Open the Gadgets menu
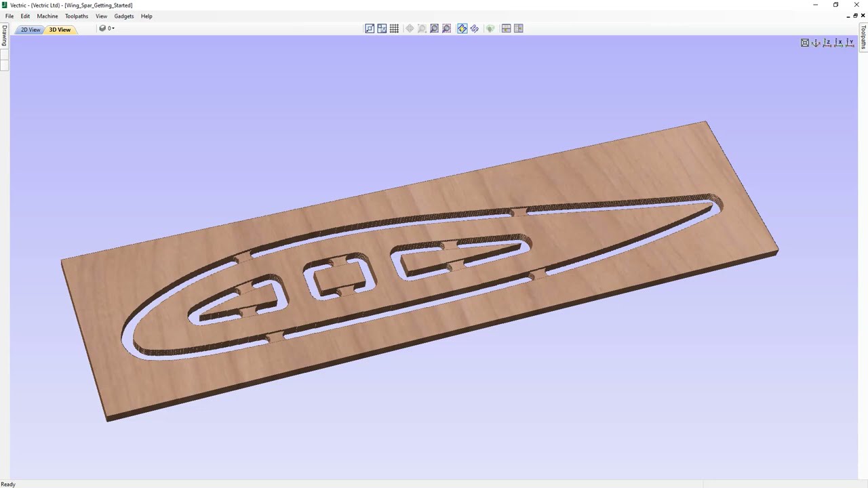 point(124,16)
